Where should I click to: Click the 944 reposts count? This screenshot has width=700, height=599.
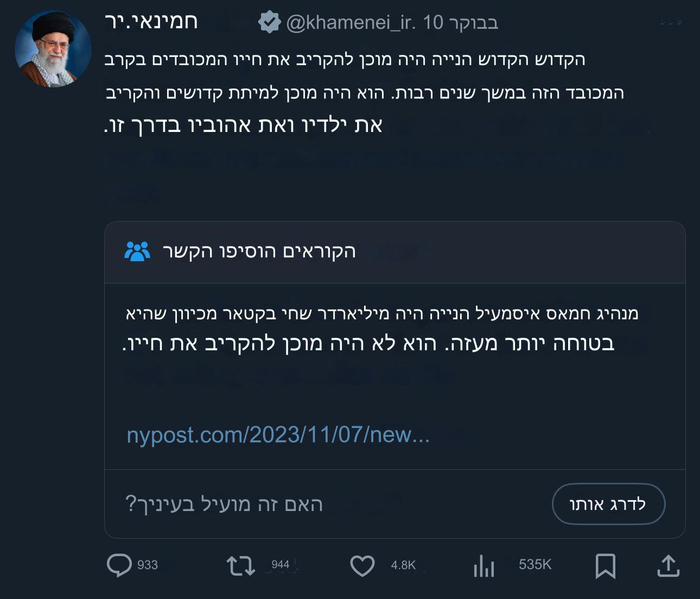pyautogui.click(x=280, y=565)
